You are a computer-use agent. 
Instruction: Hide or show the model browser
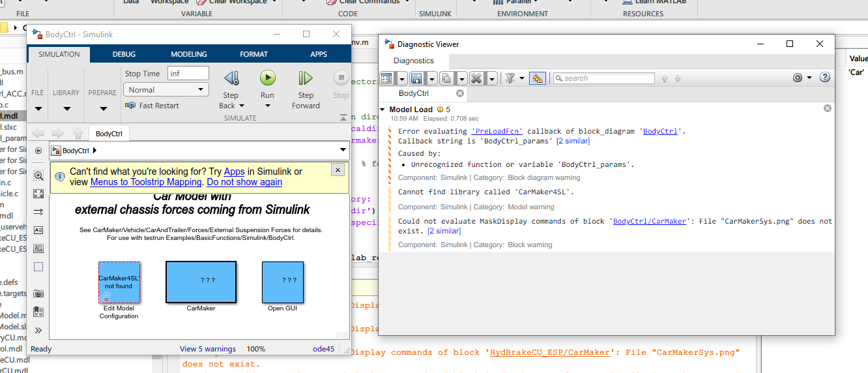pos(38,151)
